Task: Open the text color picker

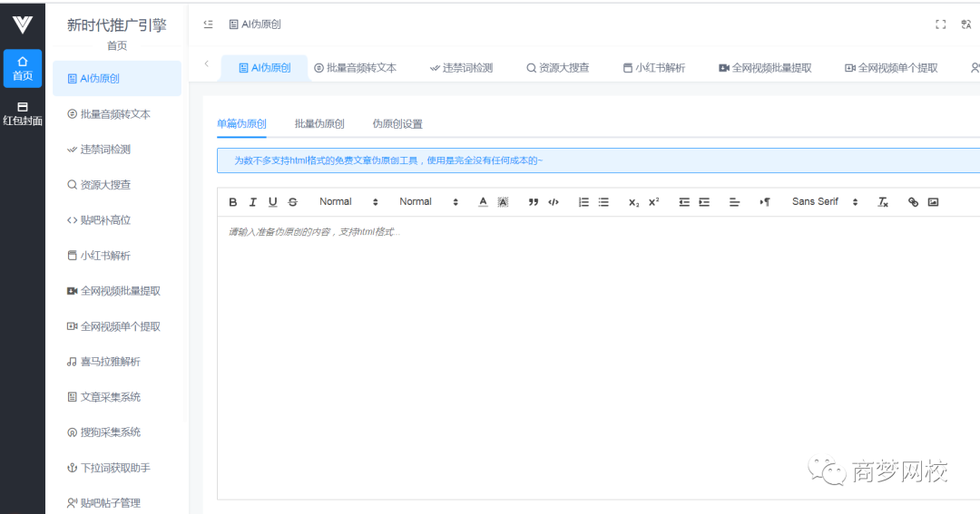Action: tap(483, 202)
